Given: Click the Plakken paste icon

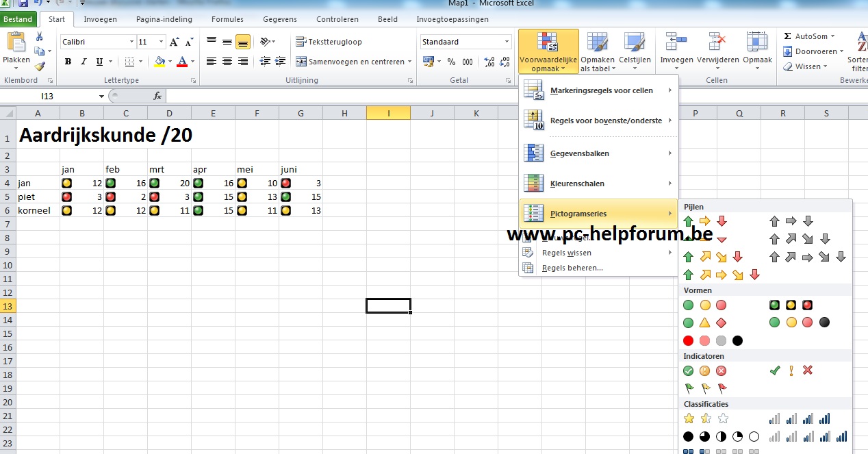Looking at the screenshot, I should tap(16, 42).
